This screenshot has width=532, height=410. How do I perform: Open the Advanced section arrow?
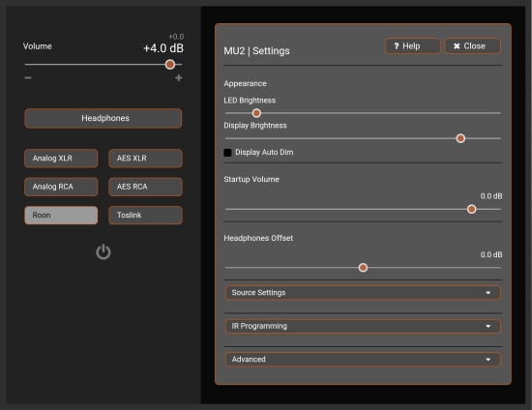tap(488, 360)
